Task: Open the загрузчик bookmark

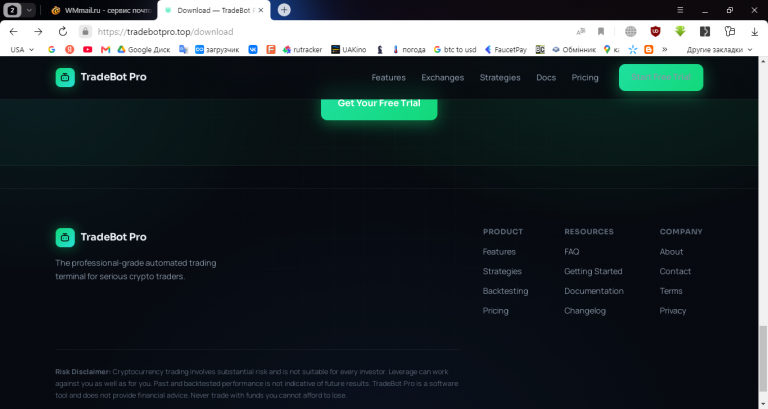Action: pos(217,49)
